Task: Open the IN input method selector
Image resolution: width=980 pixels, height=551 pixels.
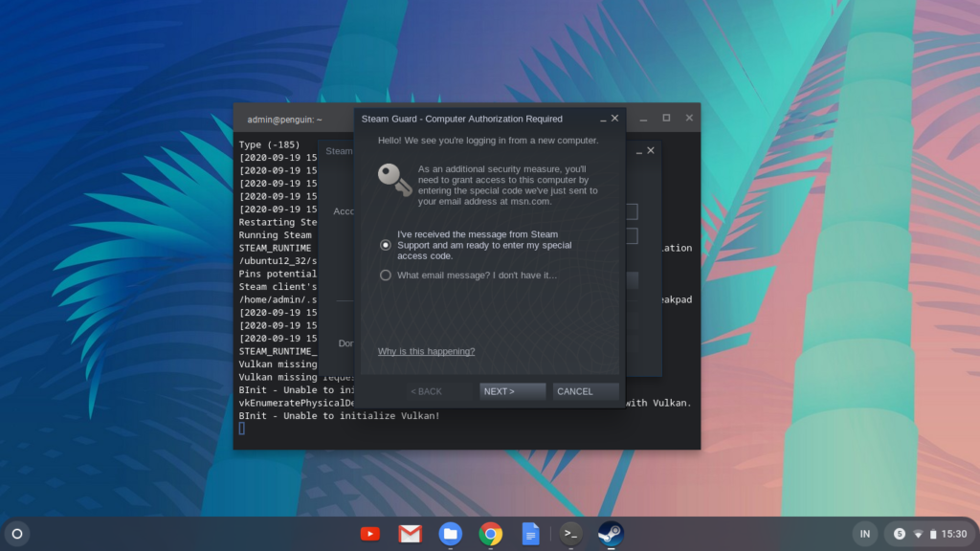Action: [865, 534]
